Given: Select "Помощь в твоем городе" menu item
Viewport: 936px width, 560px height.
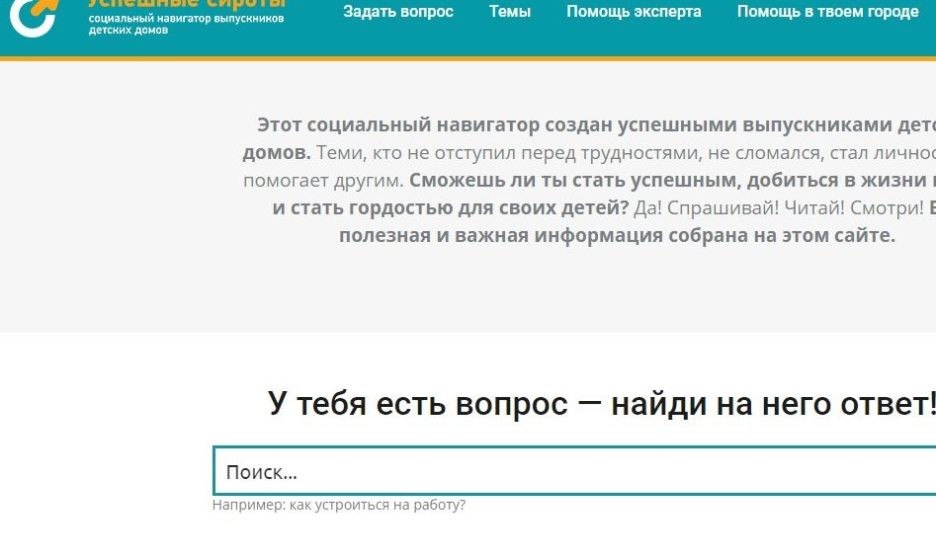Looking at the screenshot, I should click(827, 12).
